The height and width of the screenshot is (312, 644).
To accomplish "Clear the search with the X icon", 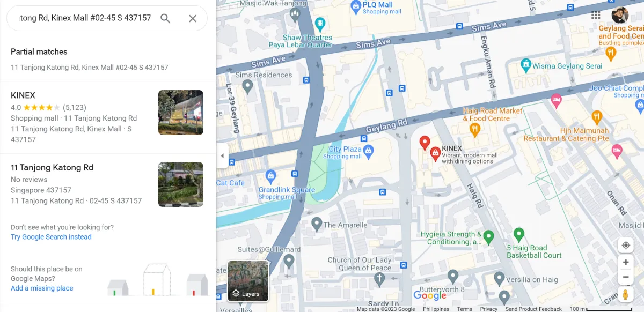I will (193, 18).
